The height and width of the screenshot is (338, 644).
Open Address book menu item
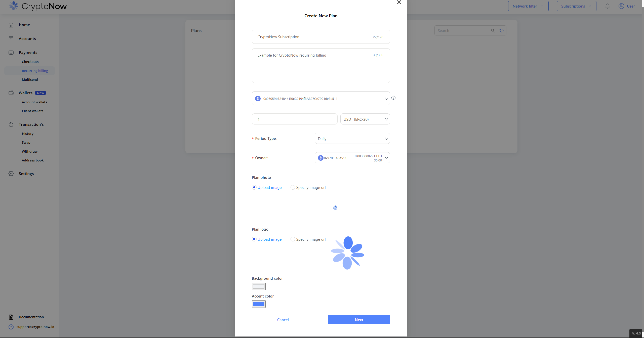(33, 160)
